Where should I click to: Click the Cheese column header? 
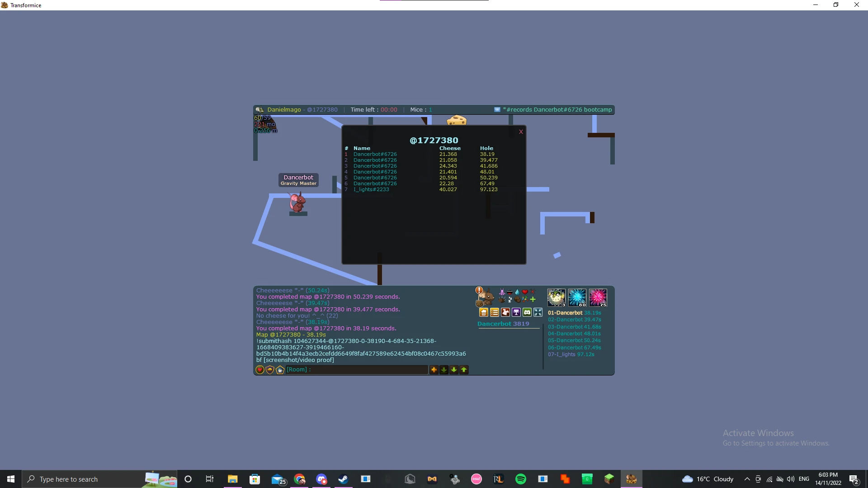click(450, 148)
